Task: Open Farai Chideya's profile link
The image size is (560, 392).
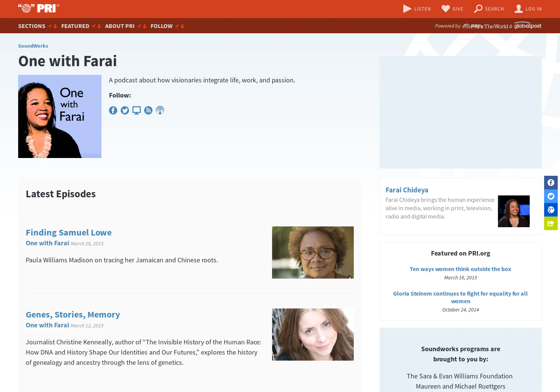Action: pyautogui.click(x=407, y=190)
